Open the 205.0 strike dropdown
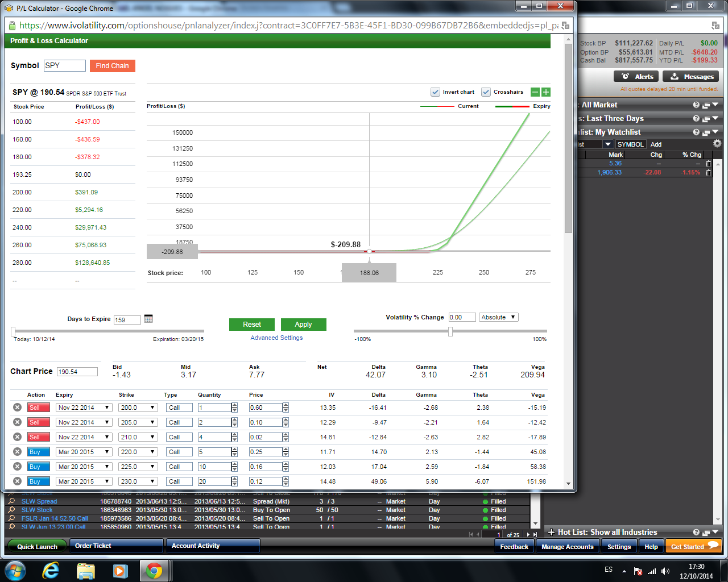The image size is (728, 582). [x=138, y=422]
